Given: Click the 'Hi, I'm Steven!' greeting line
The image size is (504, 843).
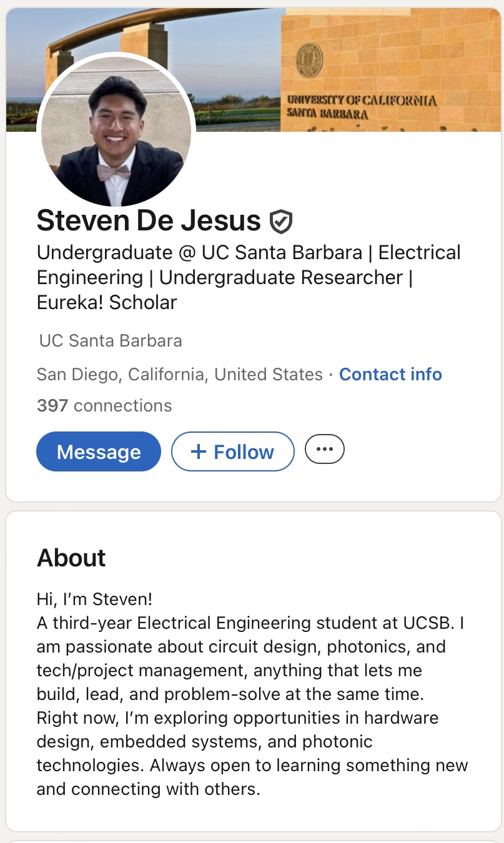Looking at the screenshot, I should (x=95, y=599).
